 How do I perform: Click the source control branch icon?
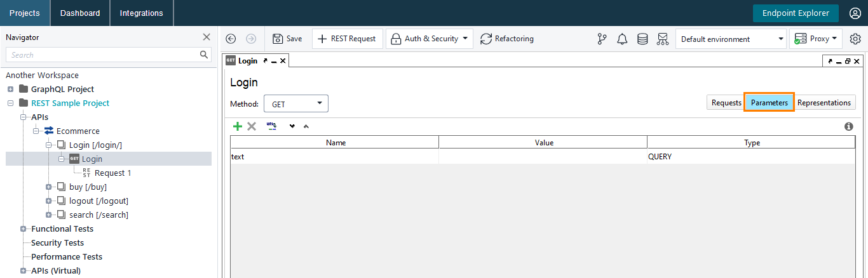[602, 39]
